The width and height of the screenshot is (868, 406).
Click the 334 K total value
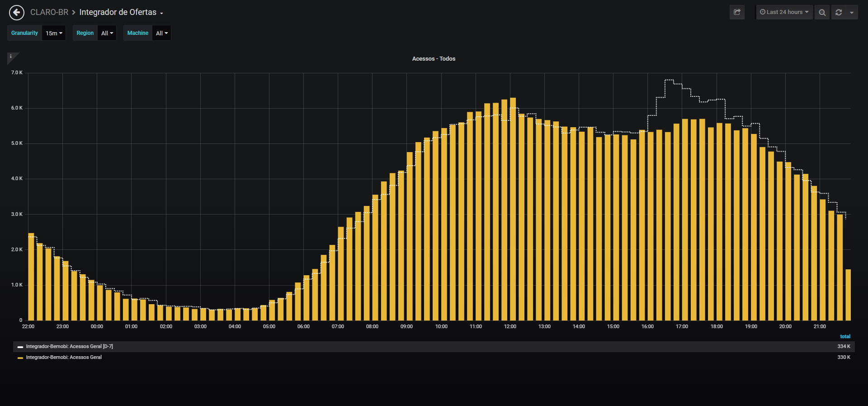pyautogui.click(x=844, y=347)
